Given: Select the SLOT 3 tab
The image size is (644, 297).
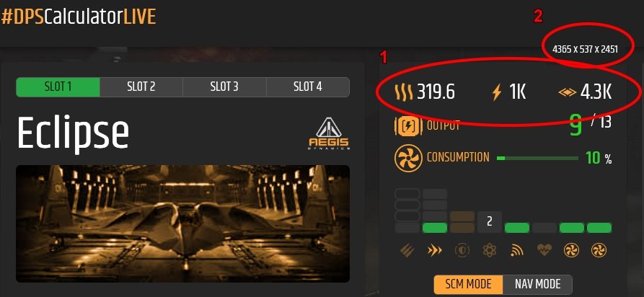Looking at the screenshot, I should coord(224,87).
